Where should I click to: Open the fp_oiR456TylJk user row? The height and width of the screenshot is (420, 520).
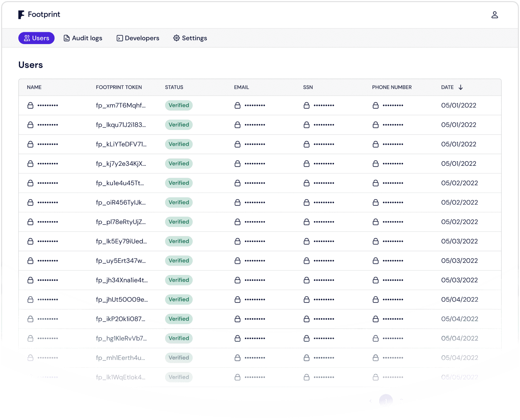pyautogui.click(x=121, y=203)
